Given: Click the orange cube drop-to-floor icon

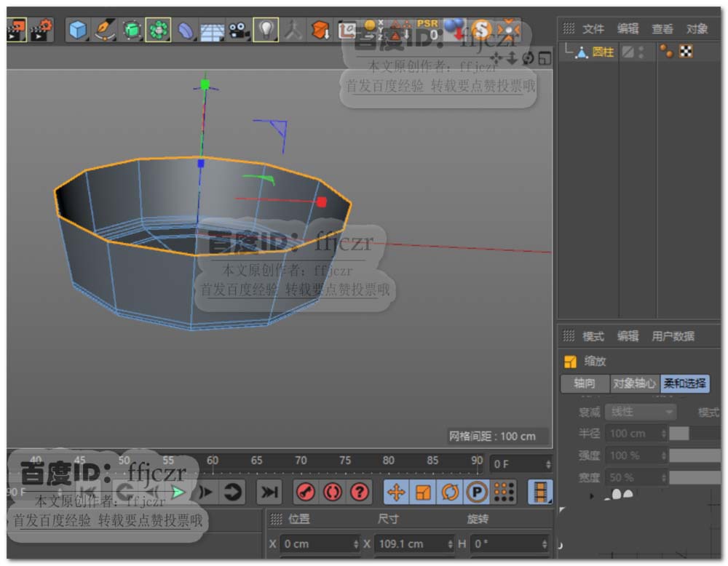Looking at the screenshot, I should click(x=320, y=30).
